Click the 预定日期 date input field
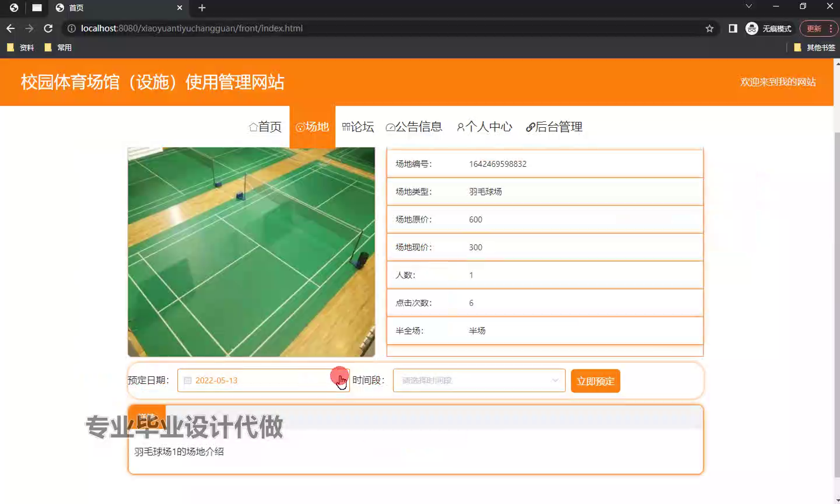 click(263, 380)
